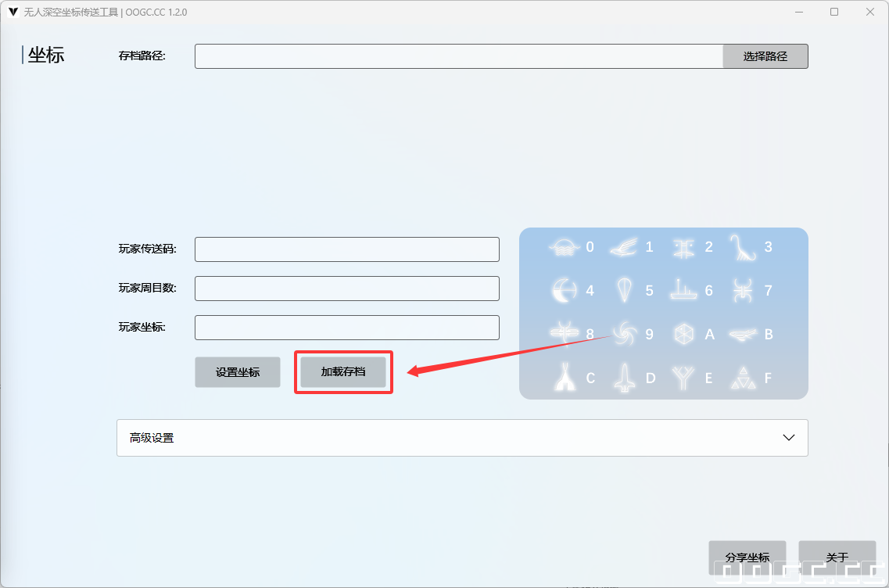This screenshot has height=588, width=889.
Task: Choose the Eclipse glyph labeled 4
Action: pyautogui.click(x=564, y=290)
